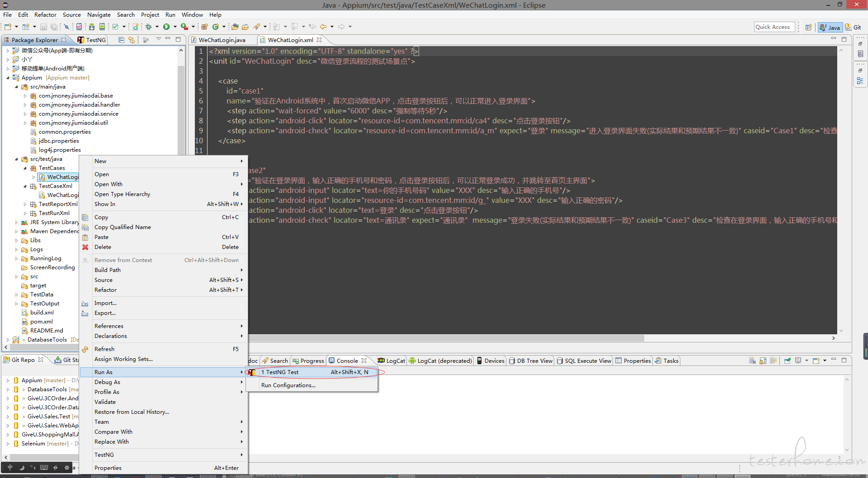Toggle the checkmark task toolbar icon

click(x=115, y=27)
